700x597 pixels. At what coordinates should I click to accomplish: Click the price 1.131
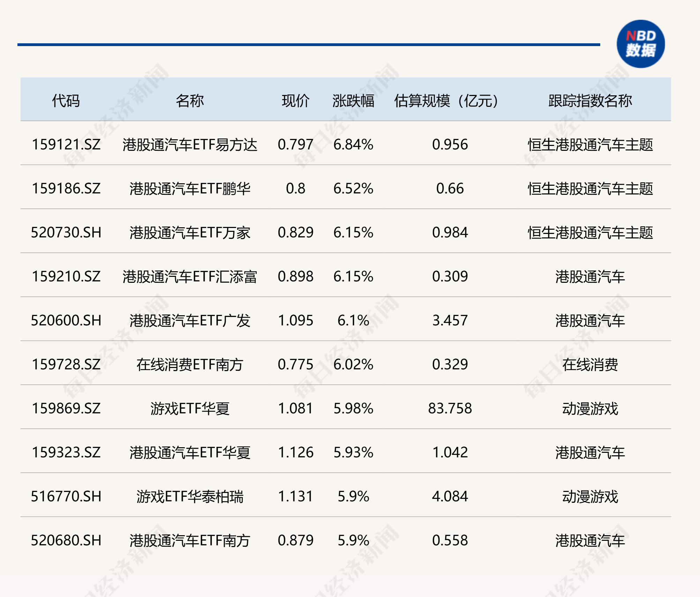296,496
